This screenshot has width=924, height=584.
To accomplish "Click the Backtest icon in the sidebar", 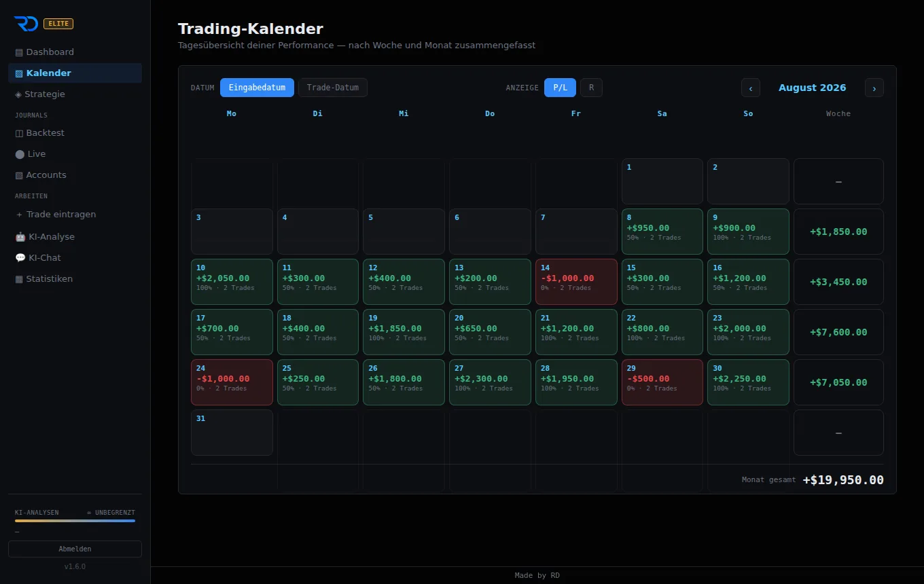I will click(x=19, y=133).
